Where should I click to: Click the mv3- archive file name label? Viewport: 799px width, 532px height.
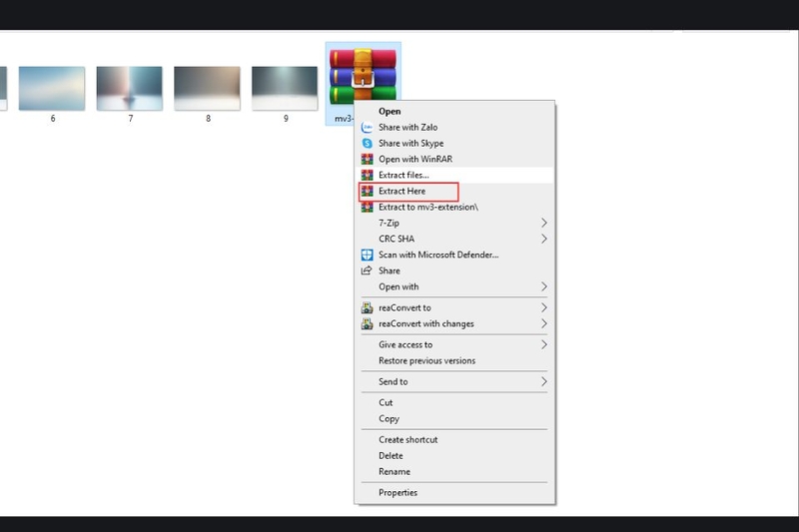344,119
